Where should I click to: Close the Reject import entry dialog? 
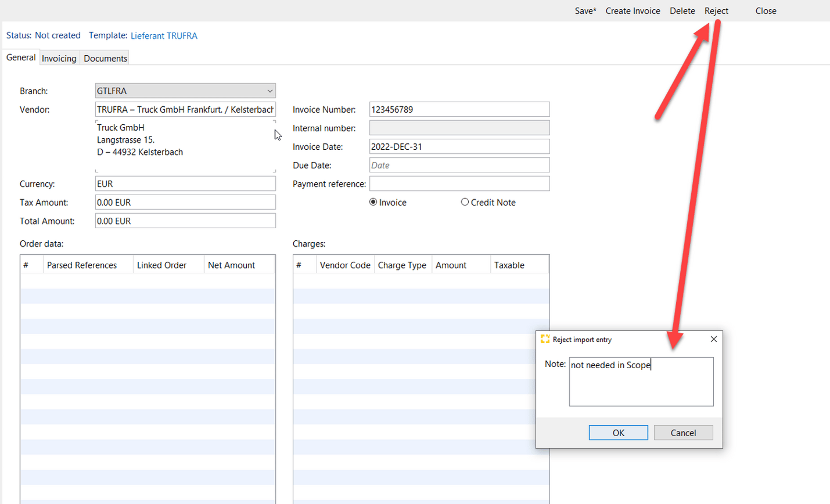point(714,339)
